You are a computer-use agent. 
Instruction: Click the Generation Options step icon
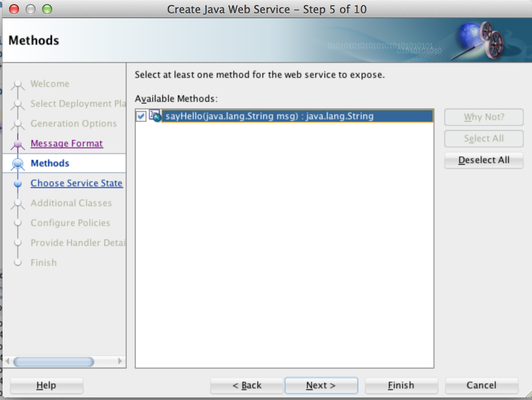tap(17, 123)
